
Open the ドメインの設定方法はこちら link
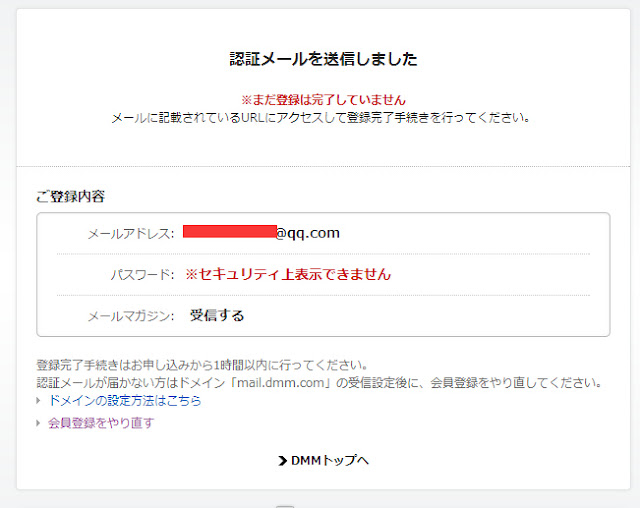[125, 401]
